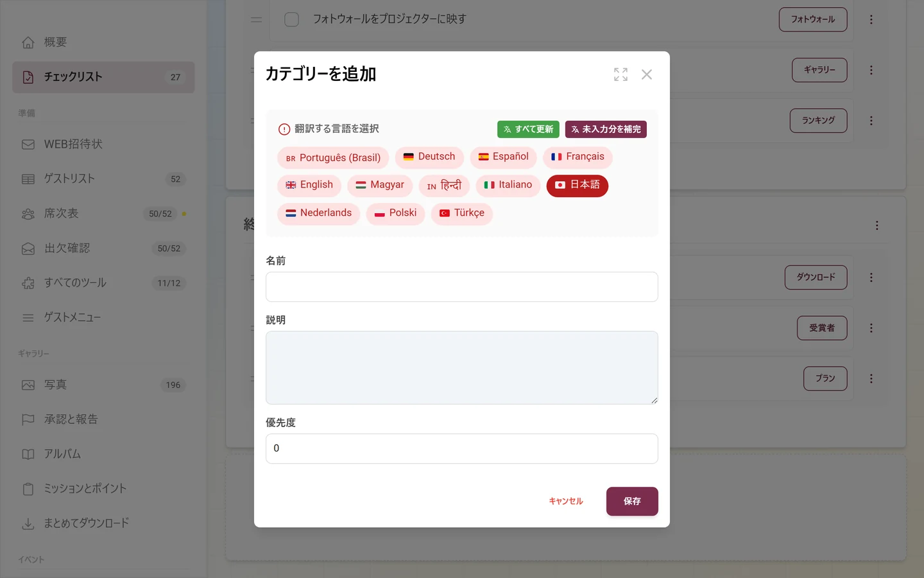Close the カテゴリーを追加 dialog
This screenshot has width=924, height=578.
647,74
